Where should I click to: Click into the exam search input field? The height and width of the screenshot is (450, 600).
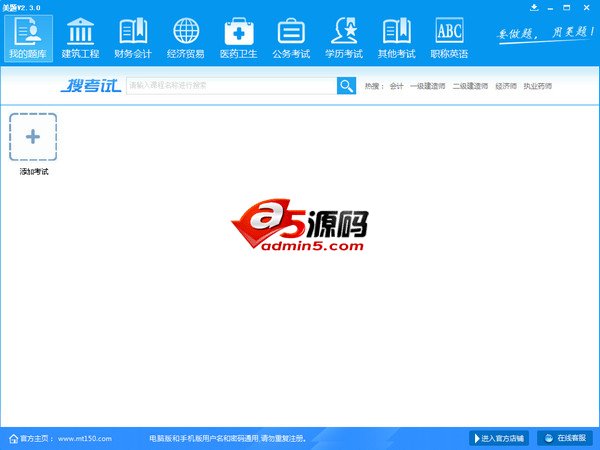232,86
